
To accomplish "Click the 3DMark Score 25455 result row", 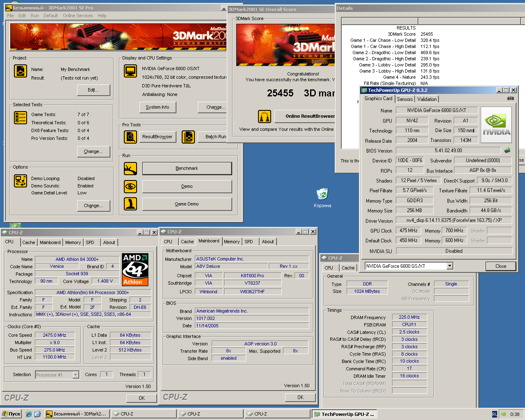I will coord(410,34).
